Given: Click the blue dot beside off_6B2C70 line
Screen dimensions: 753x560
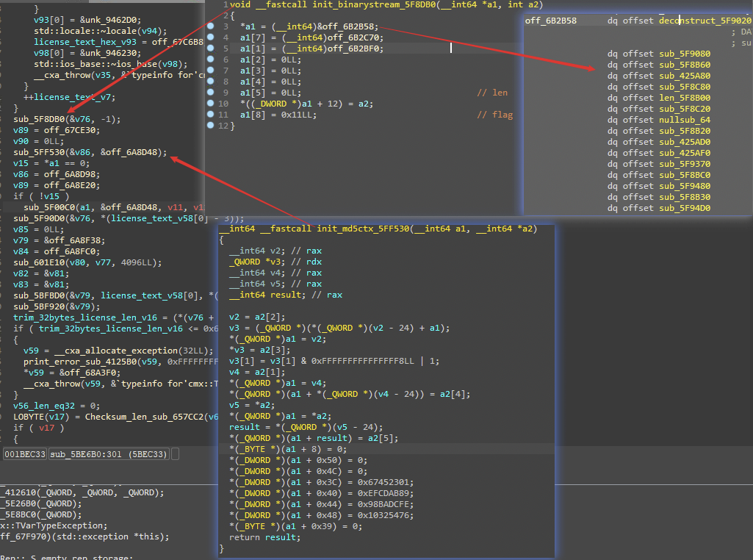Looking at the screenshot, I should coord(211,37).
